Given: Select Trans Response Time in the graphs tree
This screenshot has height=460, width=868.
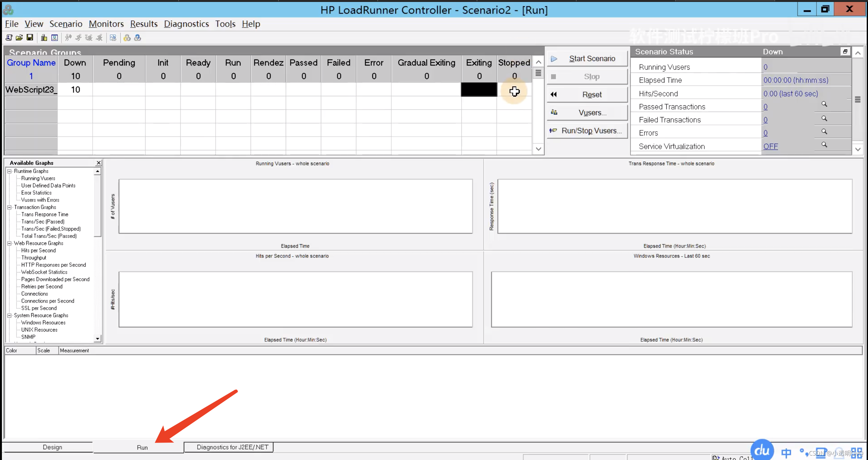Looking at the screenshot, I should pyautogui.click(x=45, y=214).
